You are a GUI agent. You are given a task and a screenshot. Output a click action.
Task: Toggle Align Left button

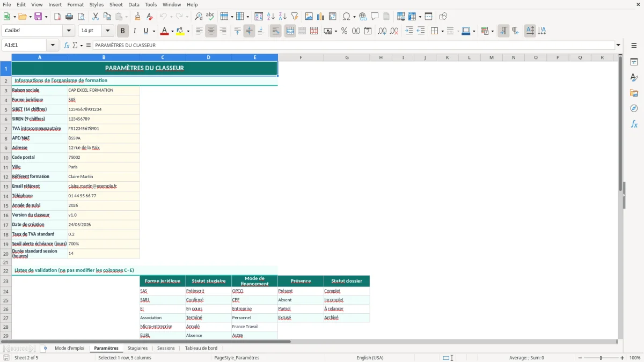[199, 31]
